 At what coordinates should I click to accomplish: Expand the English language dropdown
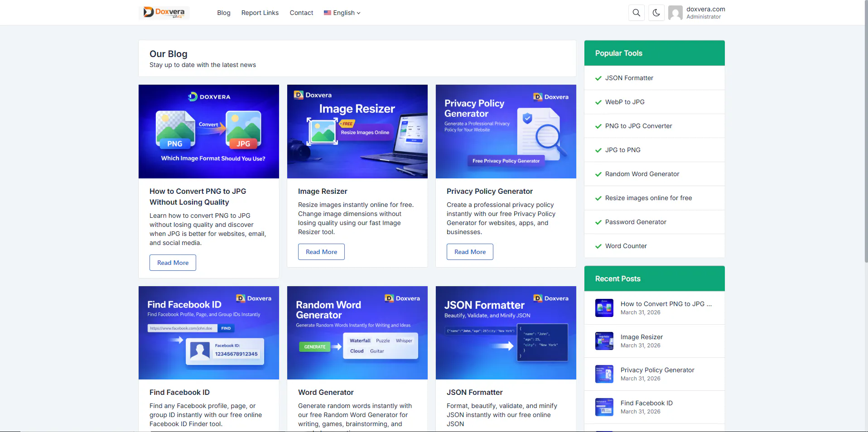coord(342,13)
